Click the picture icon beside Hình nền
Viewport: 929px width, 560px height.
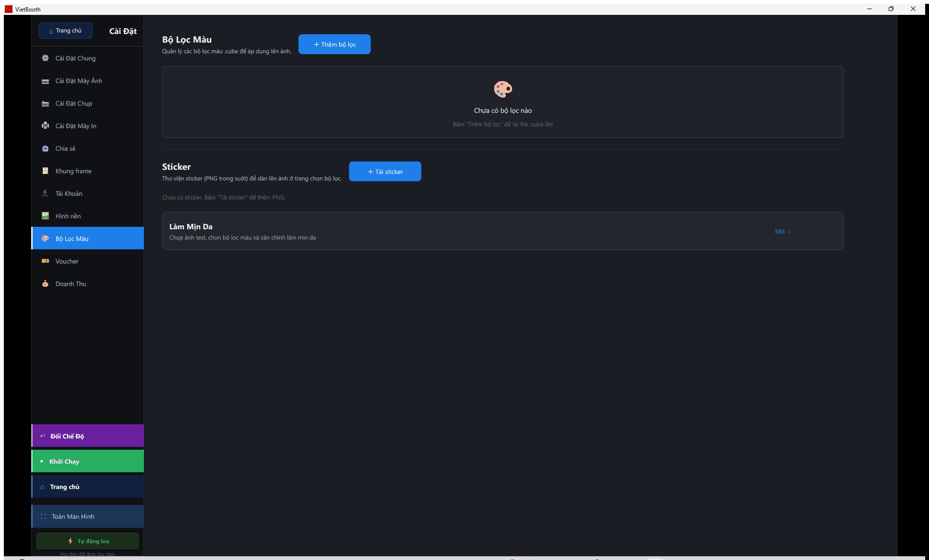[x=45, y=216]
